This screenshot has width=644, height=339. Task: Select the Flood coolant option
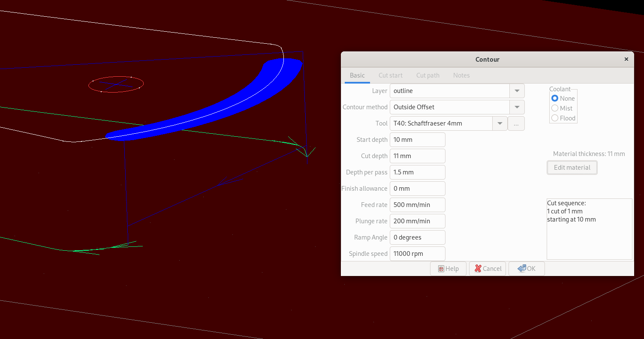coord(555,118)
